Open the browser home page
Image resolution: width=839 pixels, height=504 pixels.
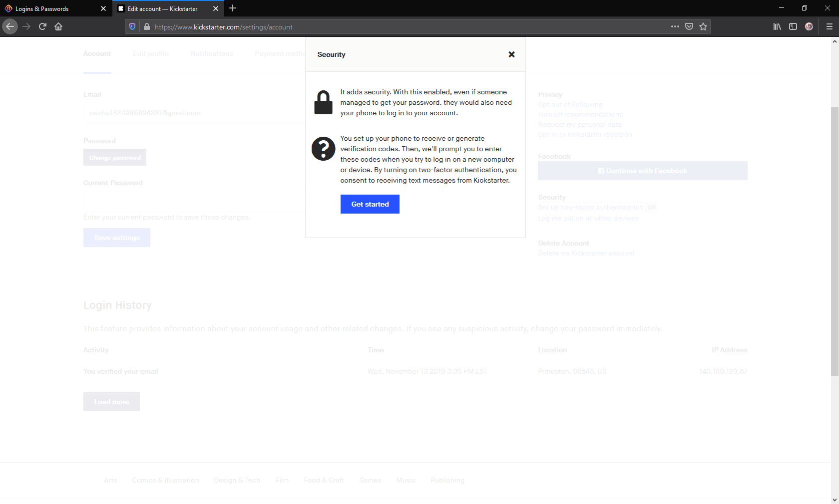[x=58, y=27]
